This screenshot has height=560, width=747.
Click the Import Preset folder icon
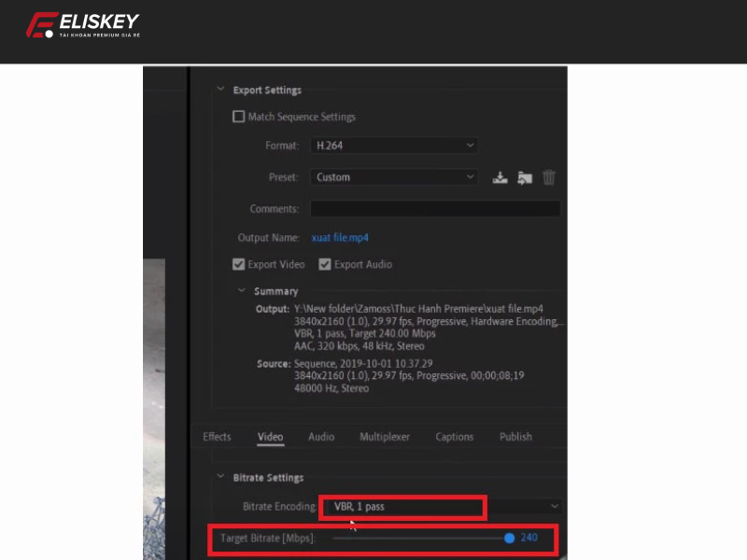[524, 176]
